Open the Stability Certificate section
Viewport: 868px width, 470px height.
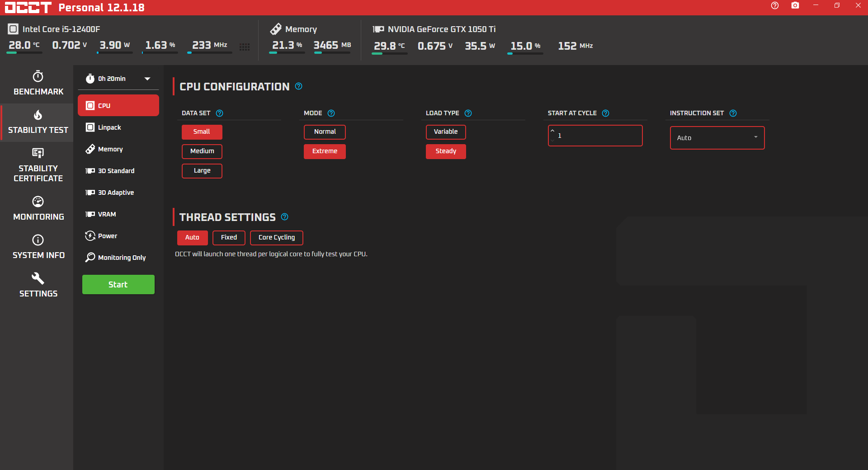tap(38, 165)
